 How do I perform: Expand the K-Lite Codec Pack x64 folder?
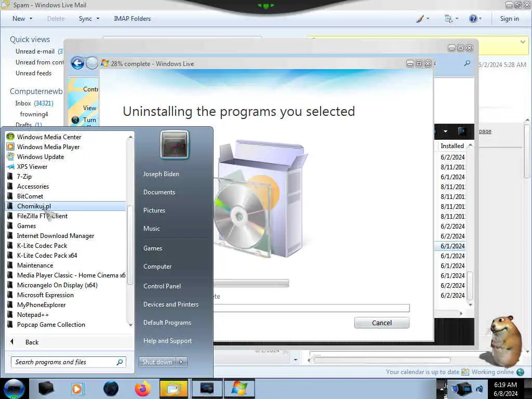(47, 256)
